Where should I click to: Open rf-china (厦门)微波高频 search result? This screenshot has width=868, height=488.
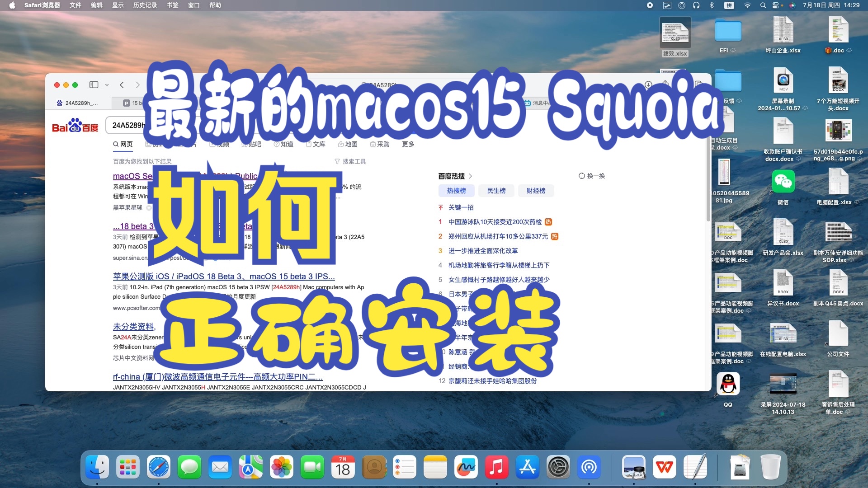click(x=218, y=376)
